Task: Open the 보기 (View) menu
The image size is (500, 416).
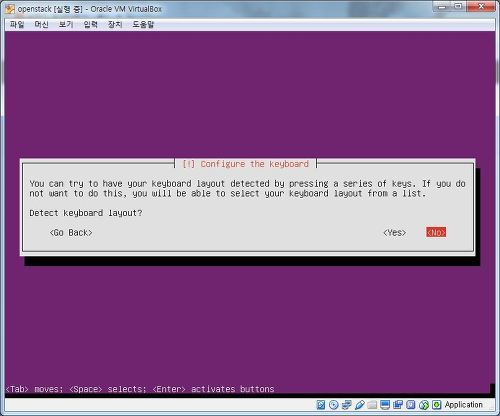Action: click(66, 24)
